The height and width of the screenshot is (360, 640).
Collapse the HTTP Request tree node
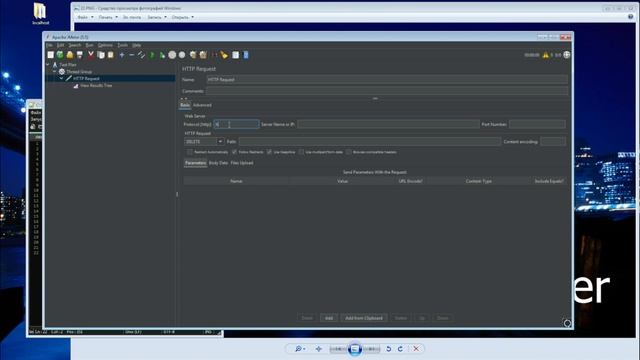click(x=62, y=78)
